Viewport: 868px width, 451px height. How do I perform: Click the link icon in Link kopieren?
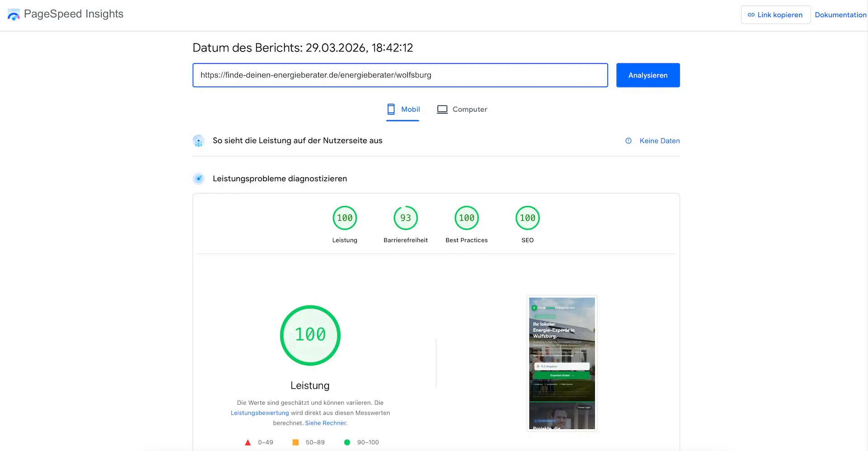coord(751,15)
